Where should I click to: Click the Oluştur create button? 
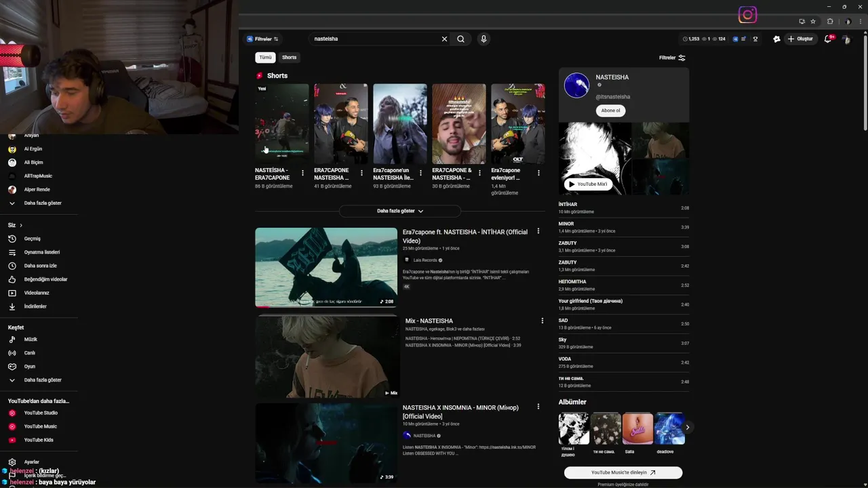[x=800, y=39]
